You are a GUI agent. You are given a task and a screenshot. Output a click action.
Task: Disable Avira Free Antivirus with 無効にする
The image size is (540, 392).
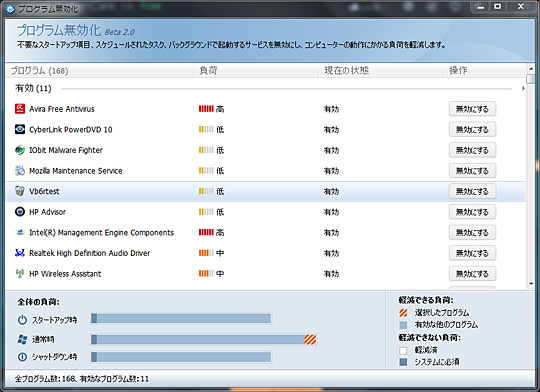(472, 109)
